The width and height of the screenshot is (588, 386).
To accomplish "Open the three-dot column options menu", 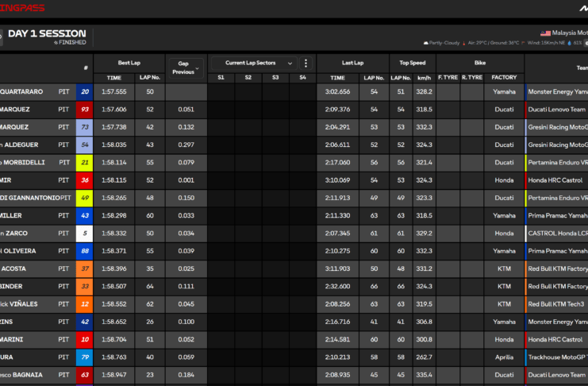I will (306, 63).
